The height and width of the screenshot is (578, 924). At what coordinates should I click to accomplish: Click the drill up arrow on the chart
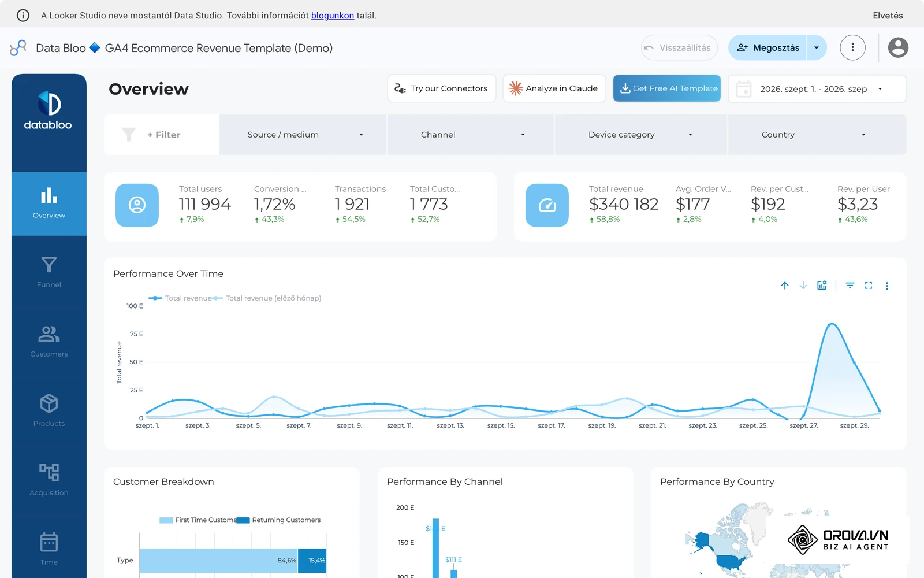click(785, 286)
